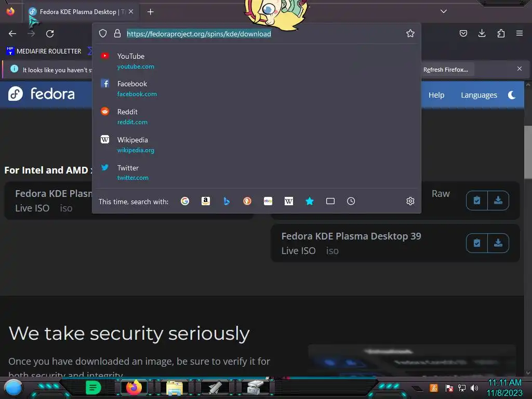The width and height of the screenshot is (532, 399).
Task: Search this time with Amazon
Action: (206, 201)
